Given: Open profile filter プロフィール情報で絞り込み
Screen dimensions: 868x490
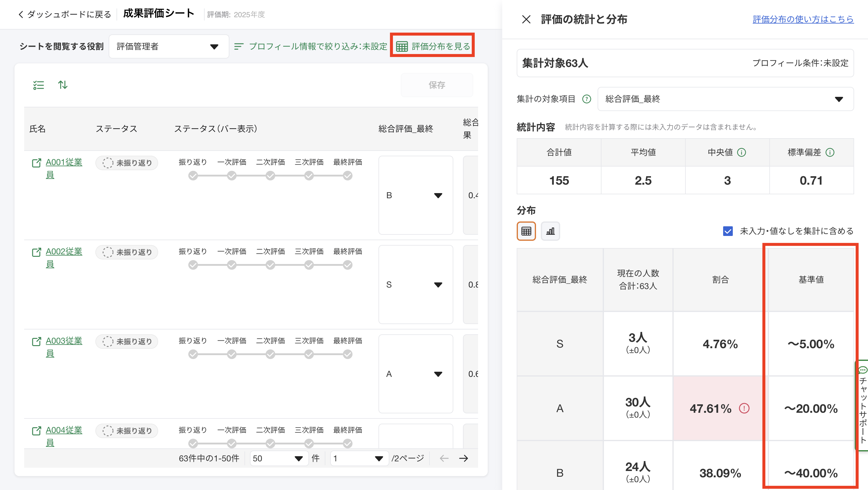Looking at the screenshot, I should click(x=311, y=46).
